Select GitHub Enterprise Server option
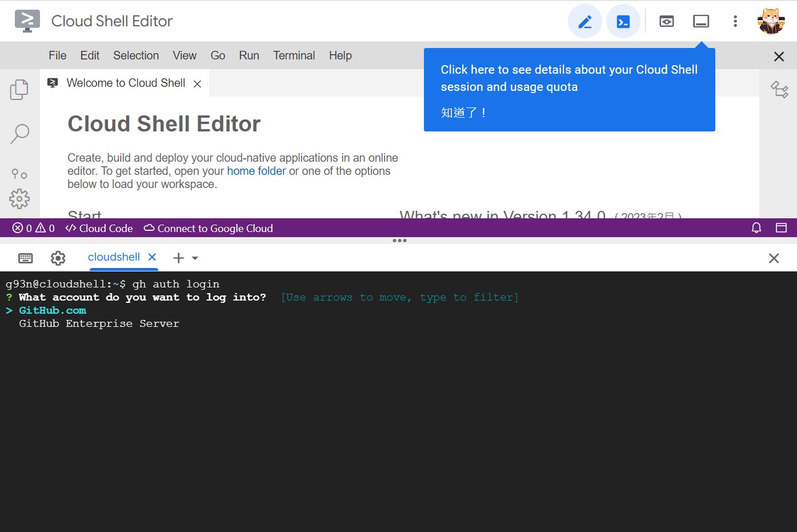Image resolution: width=797 pixels, height=532 pixels. 99,323
